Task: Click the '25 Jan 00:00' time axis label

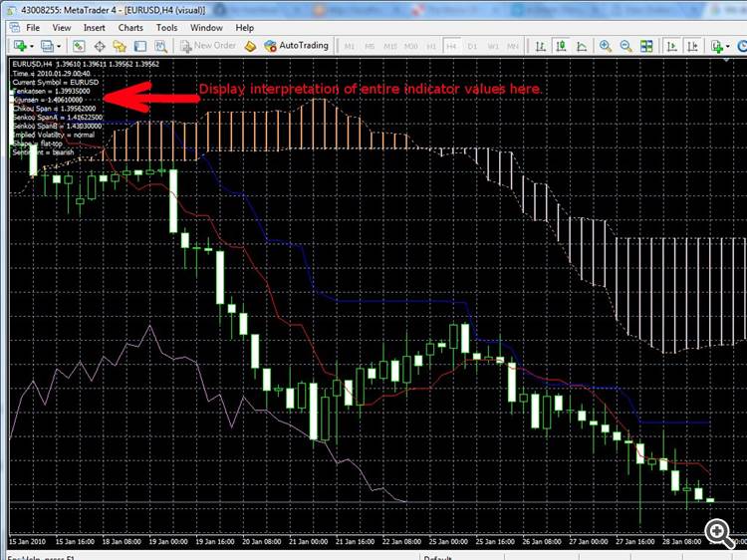Action: [x=448, y=541]
